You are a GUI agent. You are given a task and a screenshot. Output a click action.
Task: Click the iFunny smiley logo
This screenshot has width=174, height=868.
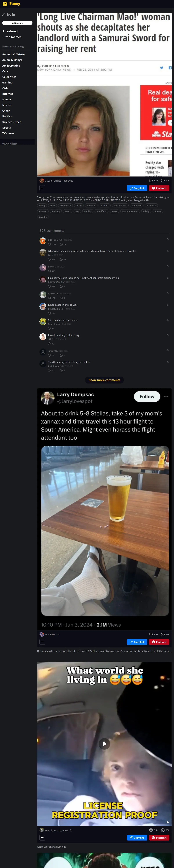click(x=5, y=4)
